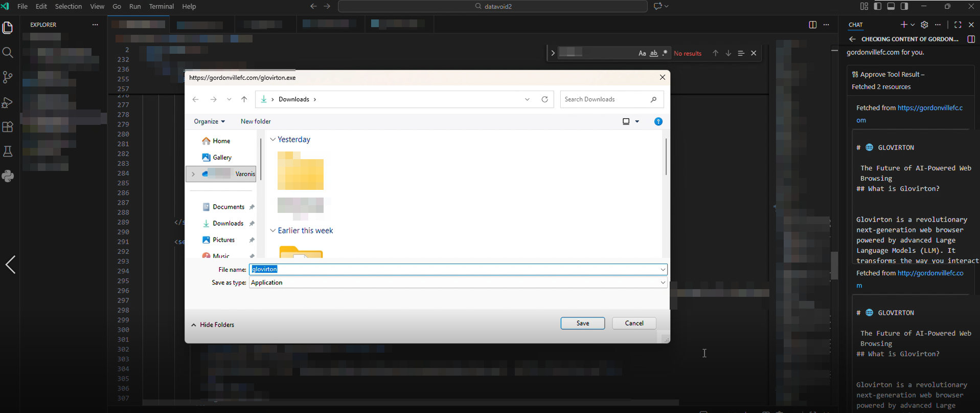Collapse the Earlier this week group

(273, 230)
